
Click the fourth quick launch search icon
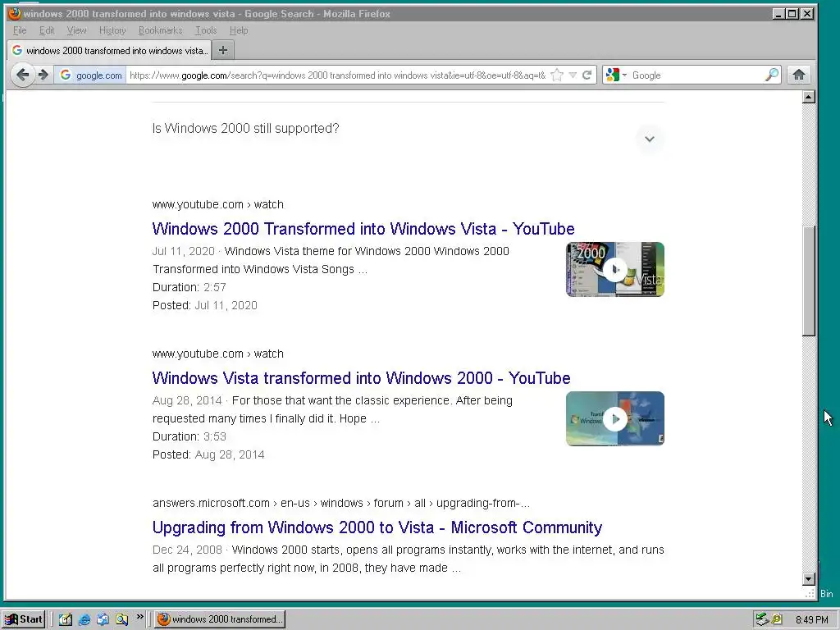pyautogui.click(x=121, y=619)
